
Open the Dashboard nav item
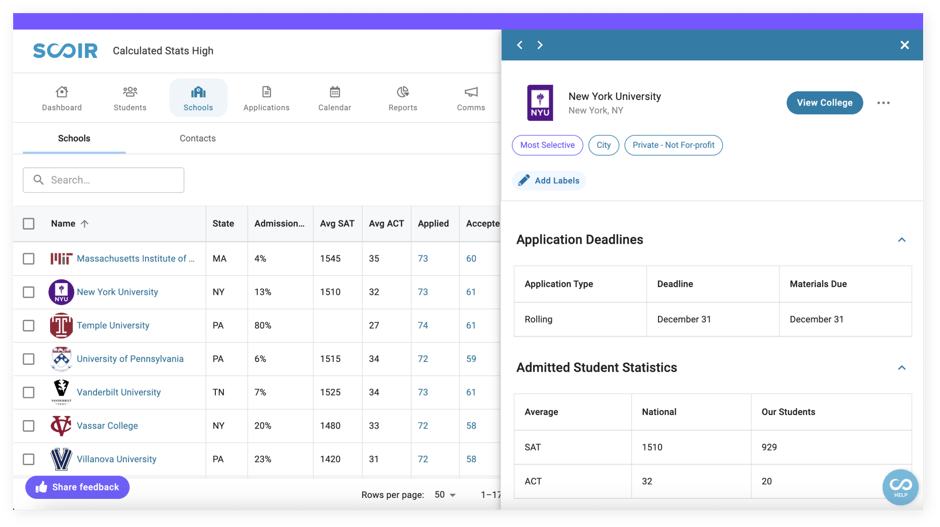point(62,98)
